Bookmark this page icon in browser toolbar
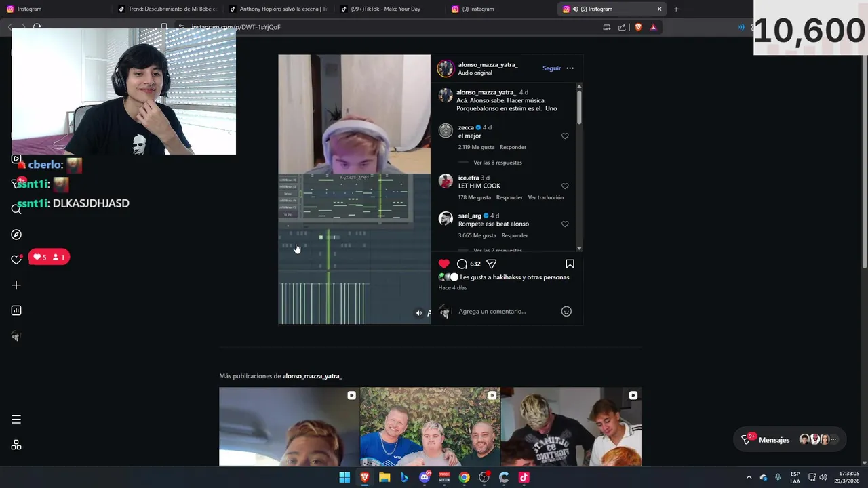The image size is (868, 488). [x=164, y=27]
